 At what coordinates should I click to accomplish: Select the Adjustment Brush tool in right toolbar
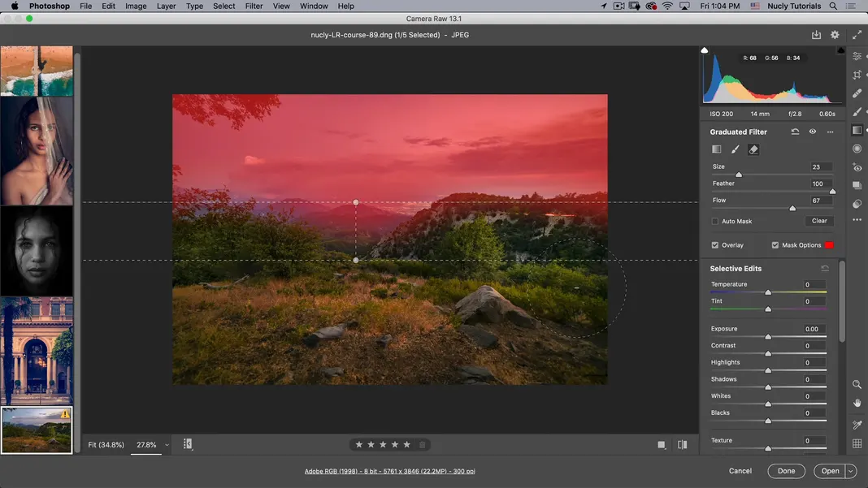coord(857,112)
